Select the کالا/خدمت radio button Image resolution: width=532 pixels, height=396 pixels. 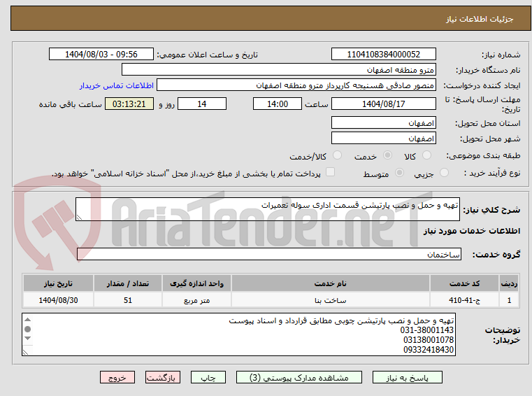(x=337, y=155)
